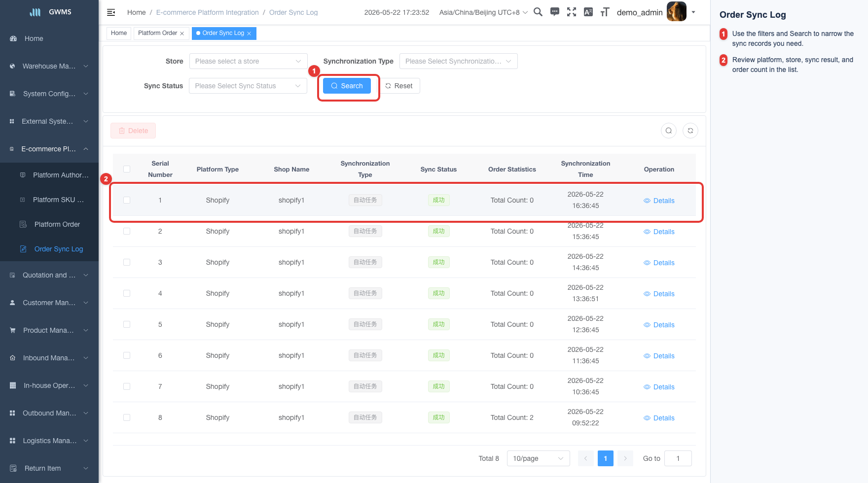Click the blue Search button
868x483 pixels.
347,86
